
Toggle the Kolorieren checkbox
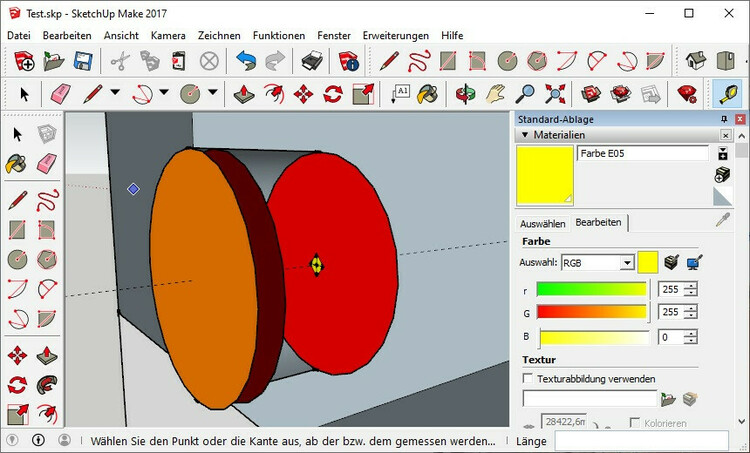coord(635,424)
